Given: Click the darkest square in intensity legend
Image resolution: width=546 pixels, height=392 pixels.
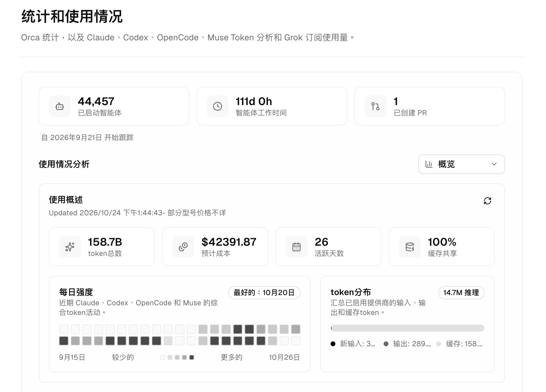Looking at the screenshot, I should [x=192, y=357].
